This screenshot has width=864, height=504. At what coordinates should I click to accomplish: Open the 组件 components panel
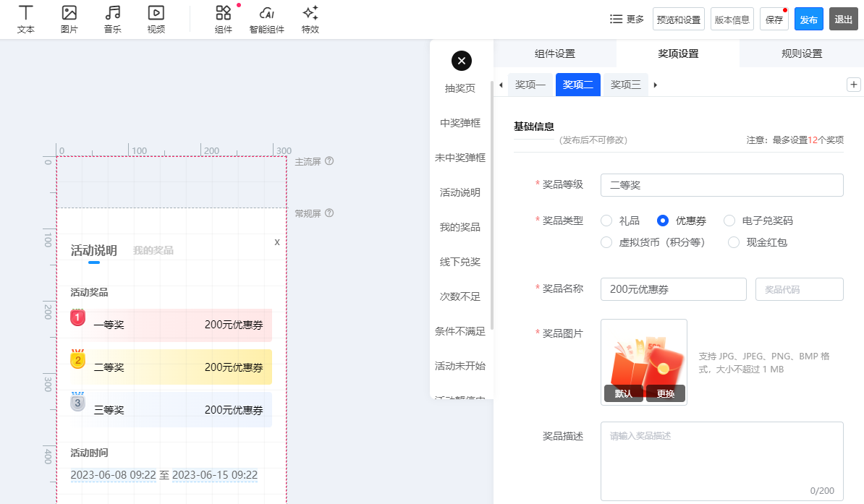(224, 13)
